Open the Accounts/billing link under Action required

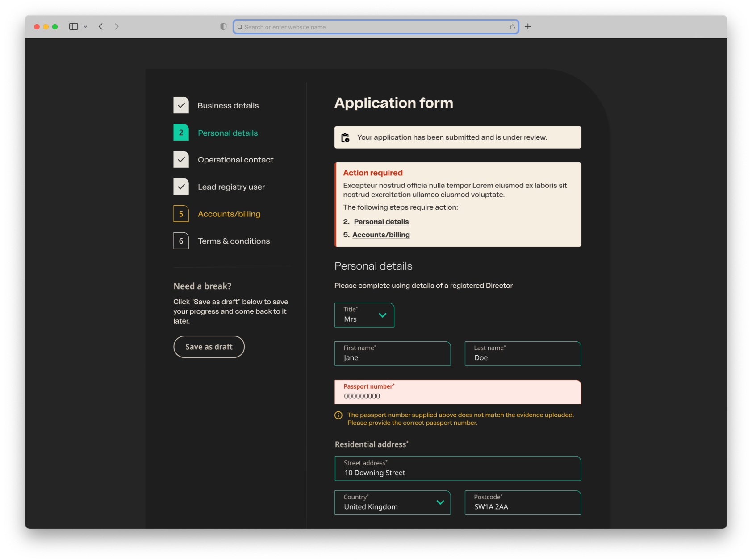tap(381, 235)
